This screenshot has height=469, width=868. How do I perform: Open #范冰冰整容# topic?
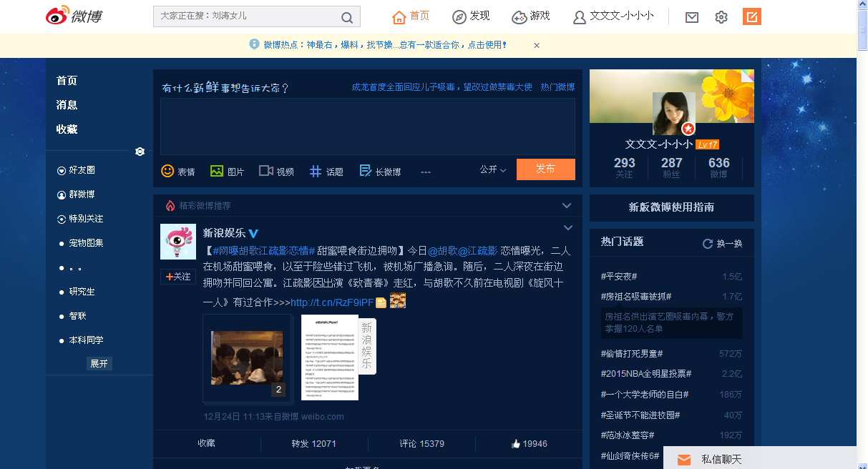click(628, 435)
